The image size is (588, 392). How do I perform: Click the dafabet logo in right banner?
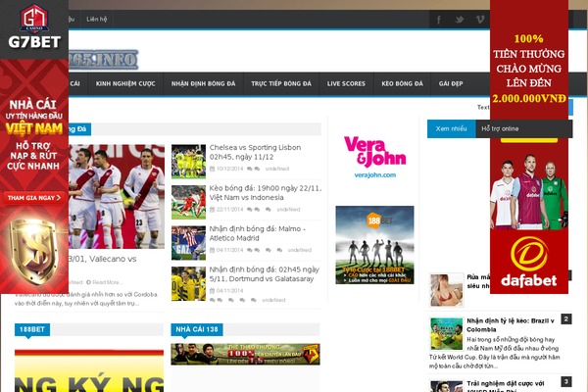(x=529, y=262)
